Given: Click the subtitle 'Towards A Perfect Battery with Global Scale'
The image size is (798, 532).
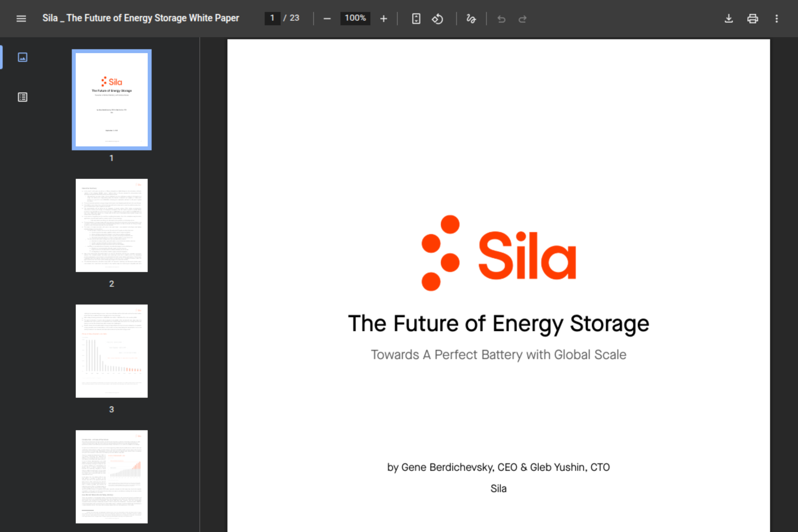Looking at the screenshot, I should tap(498, 354).
